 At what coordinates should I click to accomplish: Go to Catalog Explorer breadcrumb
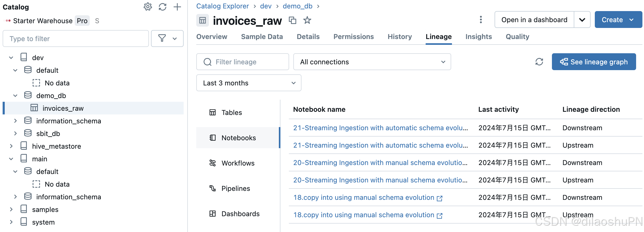(x=223, y=6)
